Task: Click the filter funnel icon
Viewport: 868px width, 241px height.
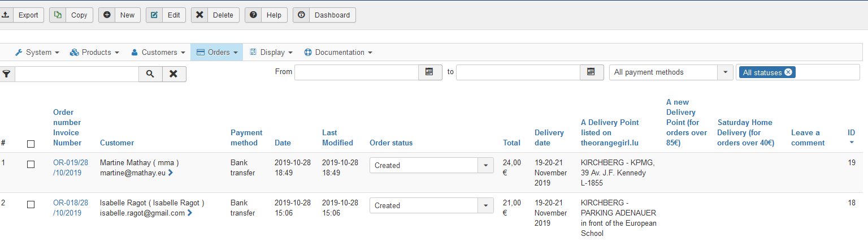Action: pos(6,74)
